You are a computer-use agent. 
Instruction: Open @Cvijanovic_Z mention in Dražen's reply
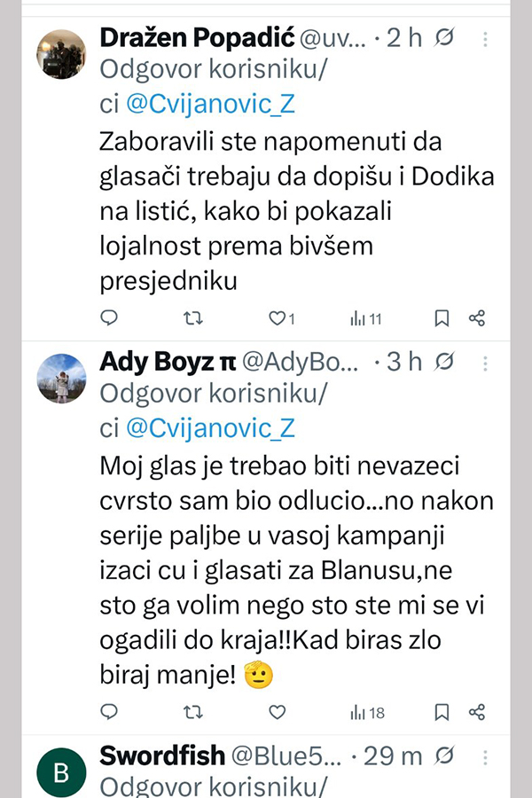[x=209, y=105]
